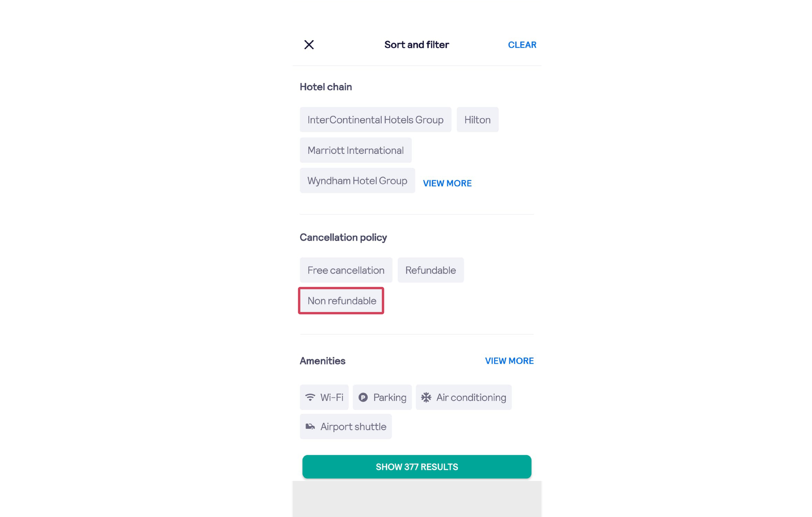Viewport: 812px width, 517px height.
Task: Clear all filters with CLEAR
Action: (x=522, y=45)
